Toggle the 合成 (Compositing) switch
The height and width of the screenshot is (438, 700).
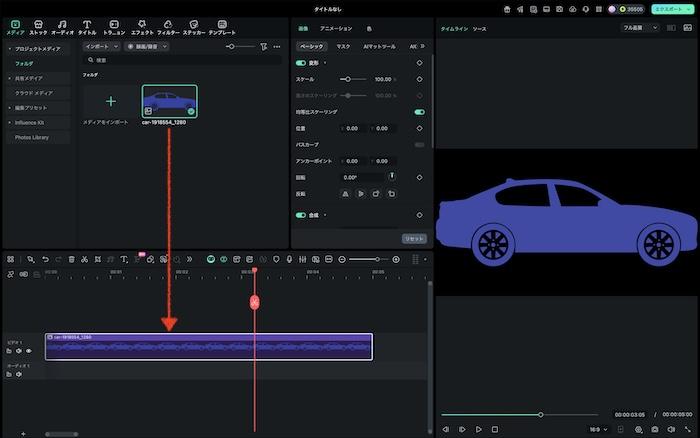pyautogui.click(x=301, y=214)
